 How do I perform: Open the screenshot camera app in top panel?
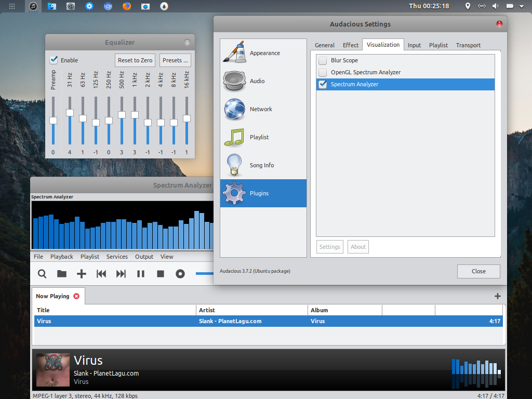(x=145, y=6)
